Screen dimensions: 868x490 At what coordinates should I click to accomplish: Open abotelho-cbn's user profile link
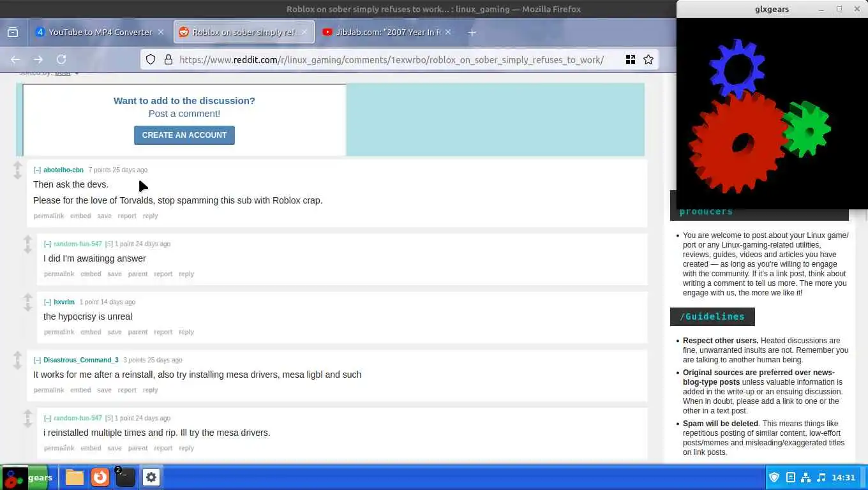pyautogui.click(x=63, y=170)
